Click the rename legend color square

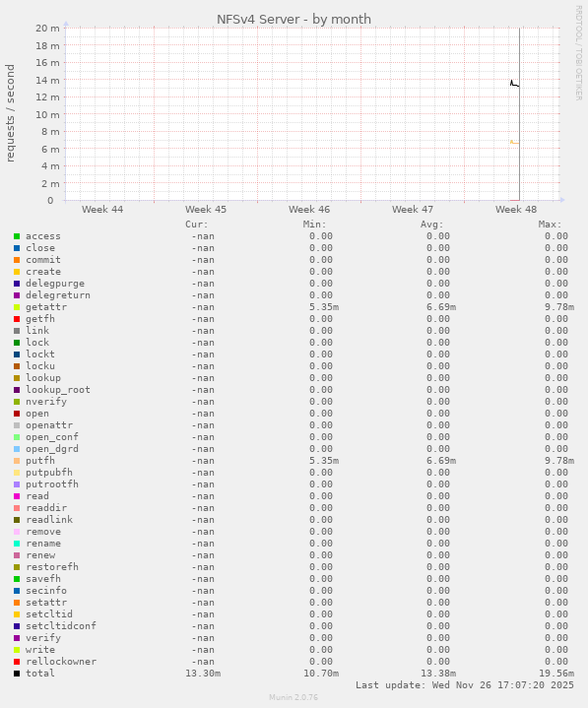[17, 544]
